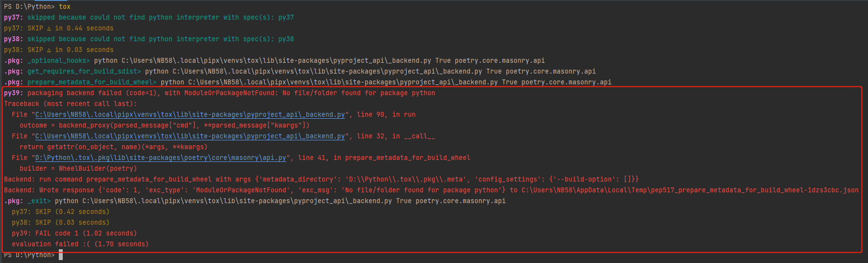The width and height of the screenshot is (868, 263).
Task: Select the "py39: FAIL code 1" summary line
Action: (74, 234)
